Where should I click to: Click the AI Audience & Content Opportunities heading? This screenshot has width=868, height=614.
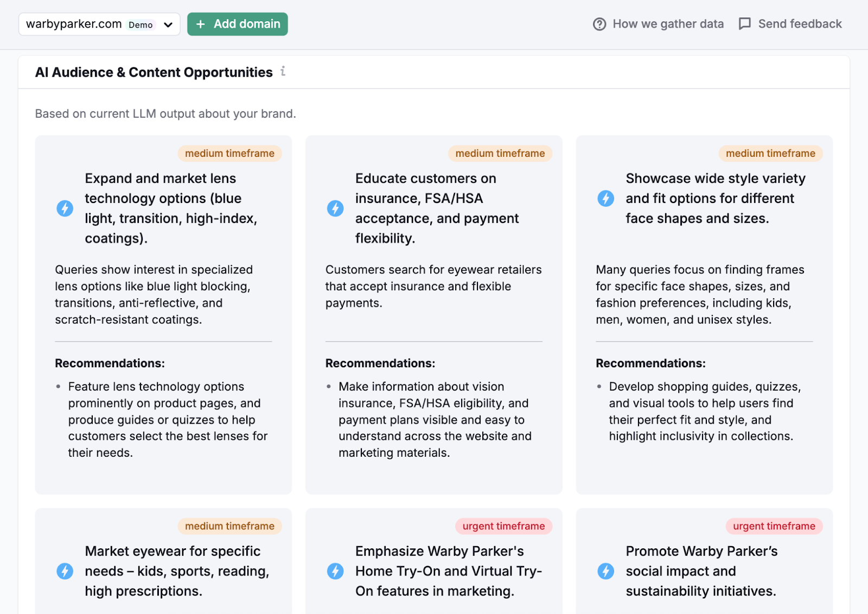pos(154,72)
